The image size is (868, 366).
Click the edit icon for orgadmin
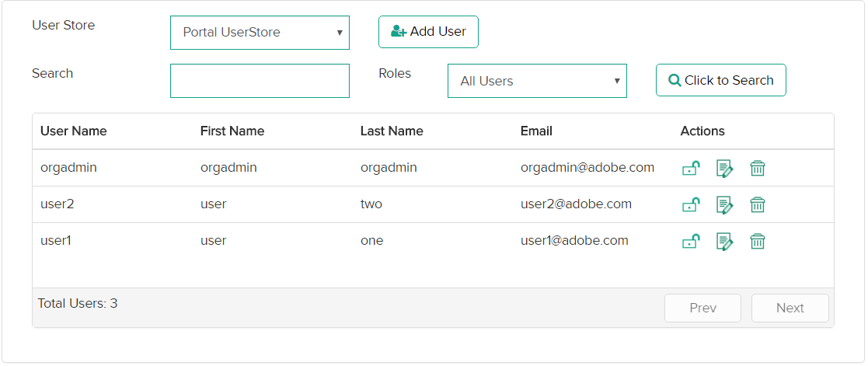point(724,168)
